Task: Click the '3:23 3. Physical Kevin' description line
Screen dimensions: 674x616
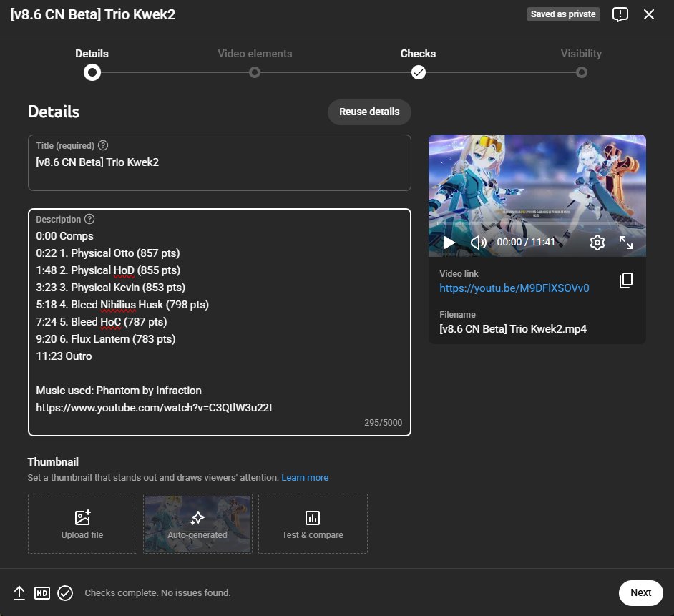Action: coord(110,288)
